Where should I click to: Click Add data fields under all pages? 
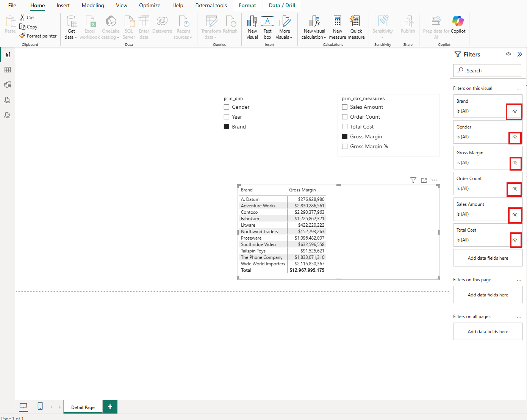pos(488,331)
